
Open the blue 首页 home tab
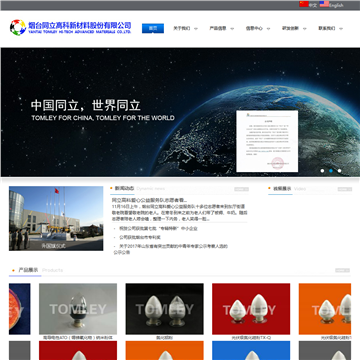[153, 28]
